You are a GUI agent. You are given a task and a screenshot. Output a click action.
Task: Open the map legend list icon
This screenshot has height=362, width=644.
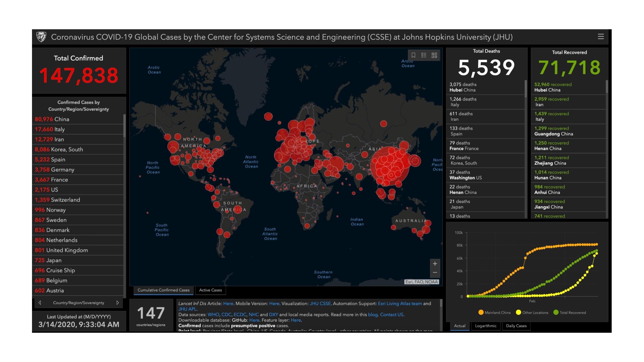424,55
